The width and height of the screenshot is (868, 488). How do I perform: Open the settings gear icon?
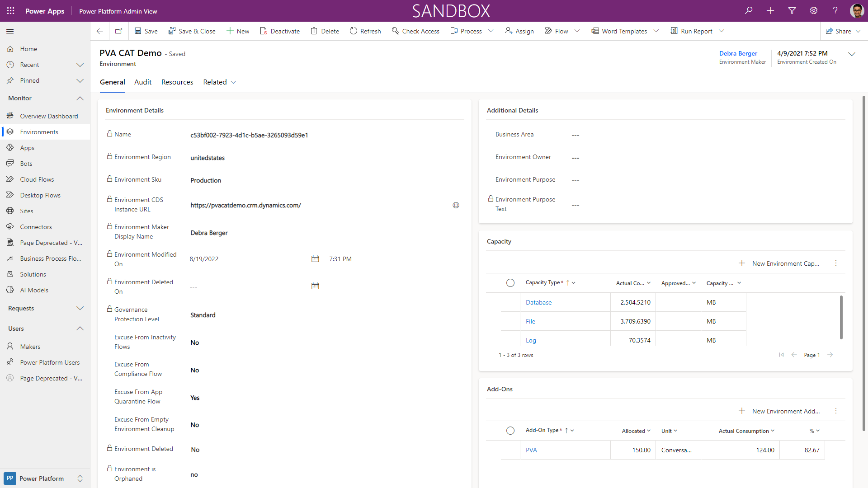pos(814,10)
